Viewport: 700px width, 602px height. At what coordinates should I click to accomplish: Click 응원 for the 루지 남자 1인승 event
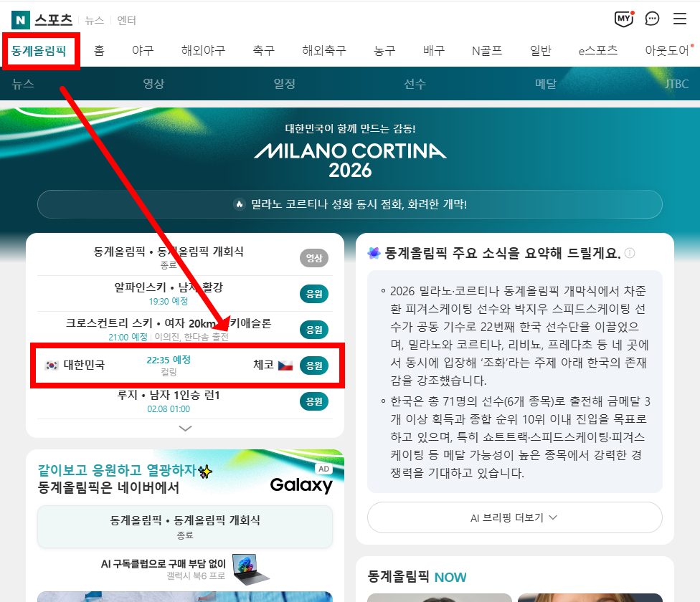[313, 401]
